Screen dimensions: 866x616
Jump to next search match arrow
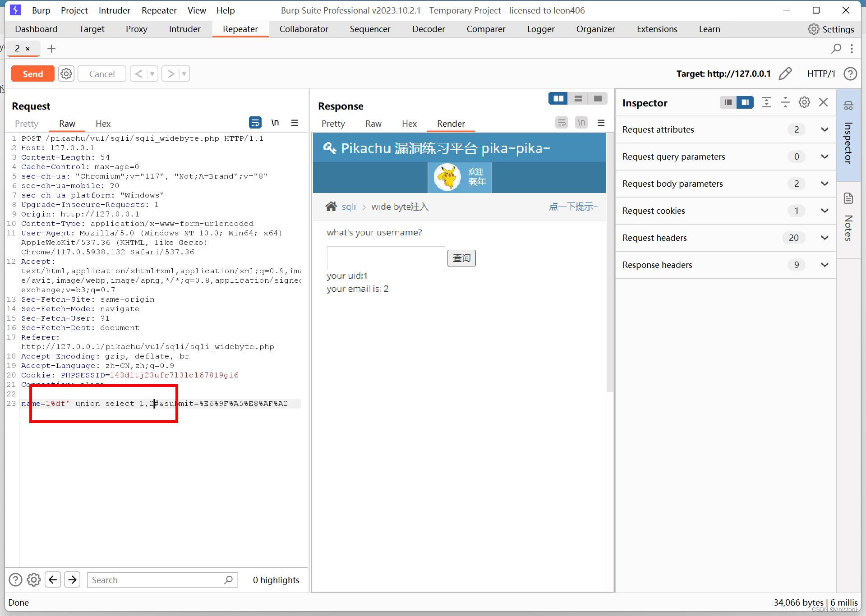click(72, 579)
